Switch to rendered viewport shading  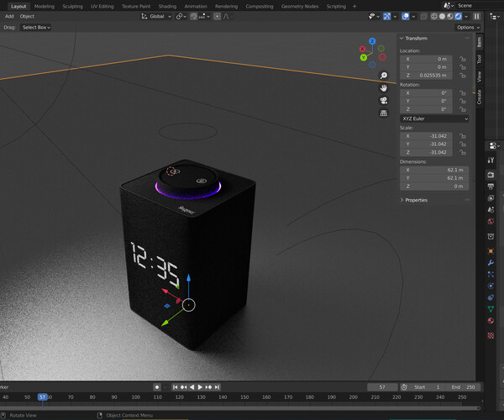click(459, 17)
